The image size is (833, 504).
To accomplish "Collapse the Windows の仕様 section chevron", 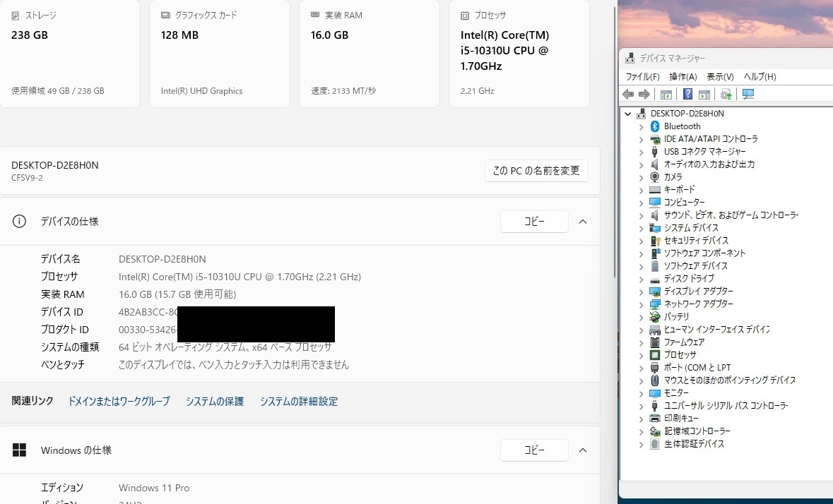I will click(583, 450).
